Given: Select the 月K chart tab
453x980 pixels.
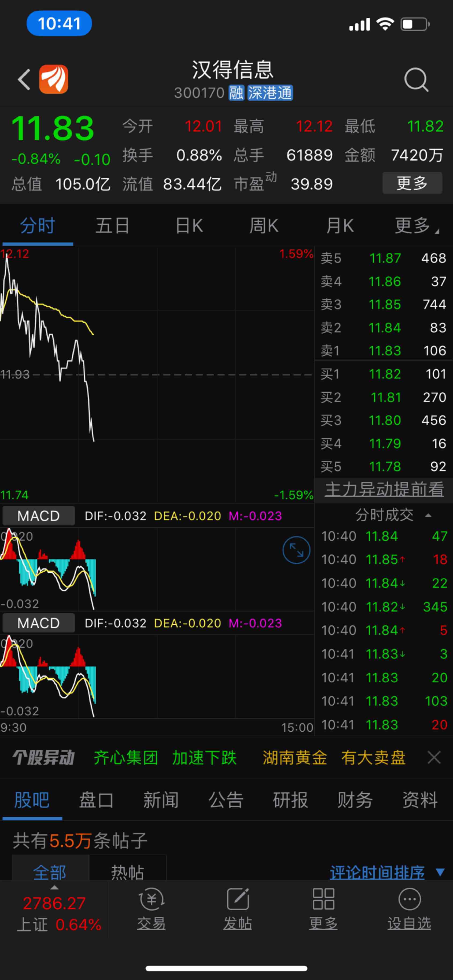Looking at the screenshot, I should (x=340, y=226).
